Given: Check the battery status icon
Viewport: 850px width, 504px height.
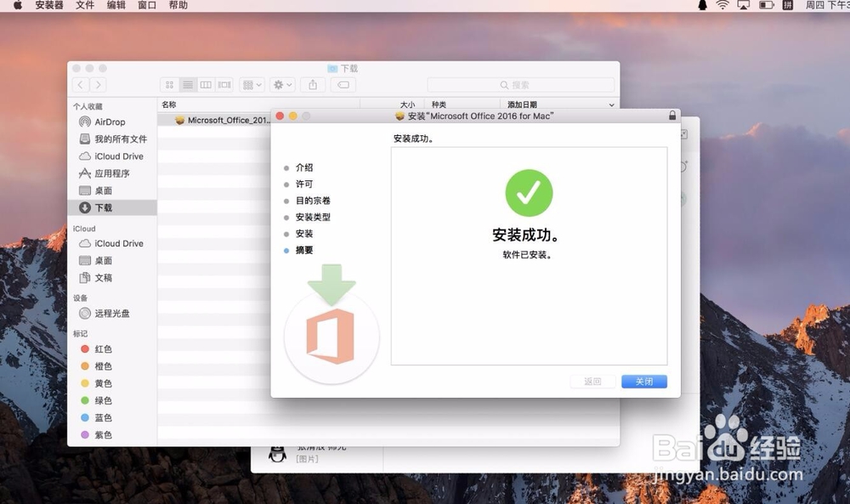Looking at the screenshot, I should tap(766, 5).
